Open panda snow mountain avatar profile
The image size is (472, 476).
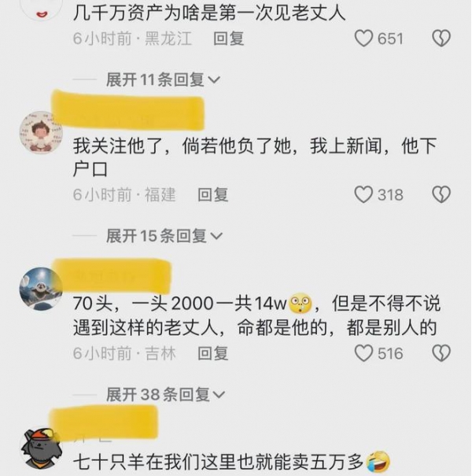(41, 289)
